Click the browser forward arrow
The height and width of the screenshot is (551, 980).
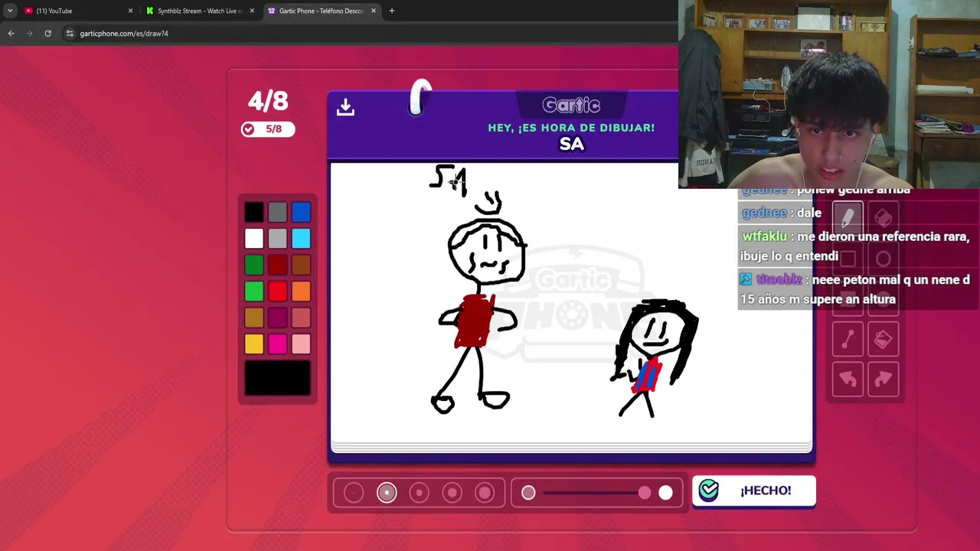pyautogui.click(x=29, y=33)
